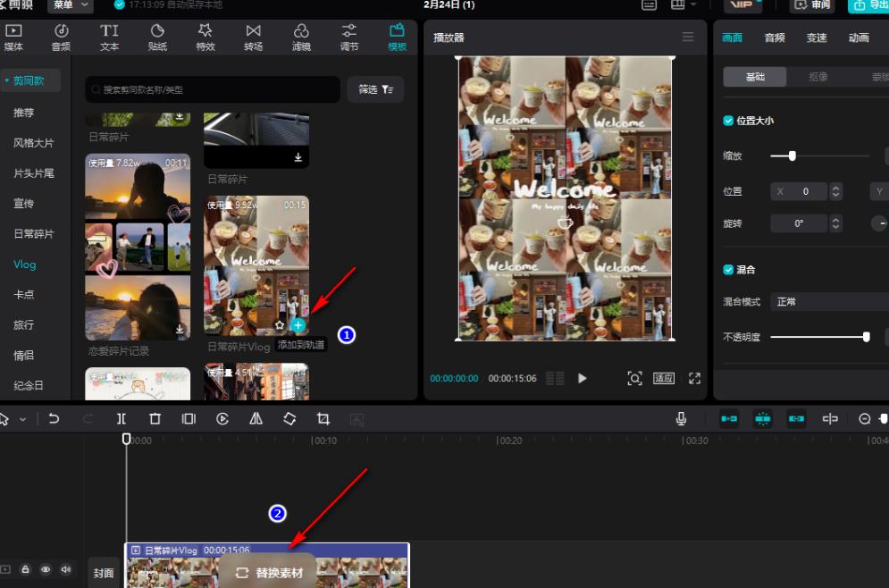This screenshot has height=588, width=889.
Task: Open fullscreen preview in player
Action: tap(694, 378)
